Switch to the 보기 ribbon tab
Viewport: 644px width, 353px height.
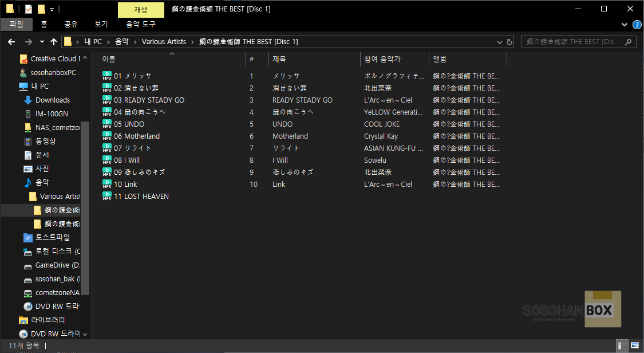point(101,24)
